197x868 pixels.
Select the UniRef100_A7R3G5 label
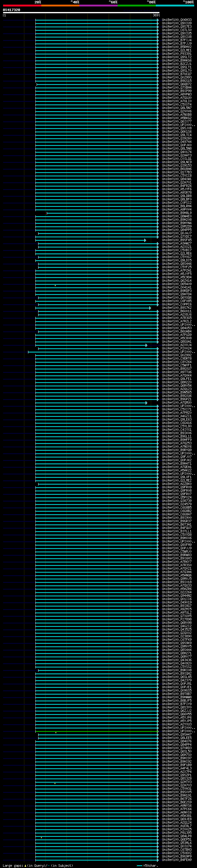coord(177,318)
